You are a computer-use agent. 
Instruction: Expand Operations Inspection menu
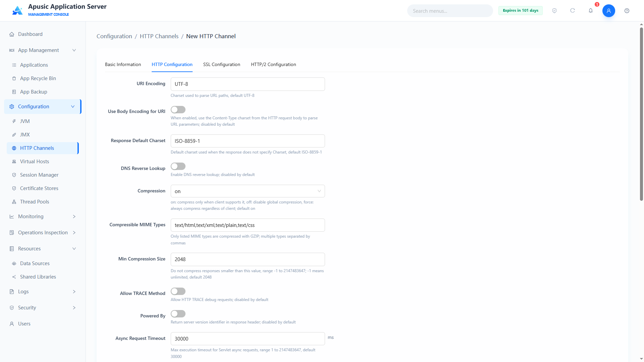pos(74,233)
